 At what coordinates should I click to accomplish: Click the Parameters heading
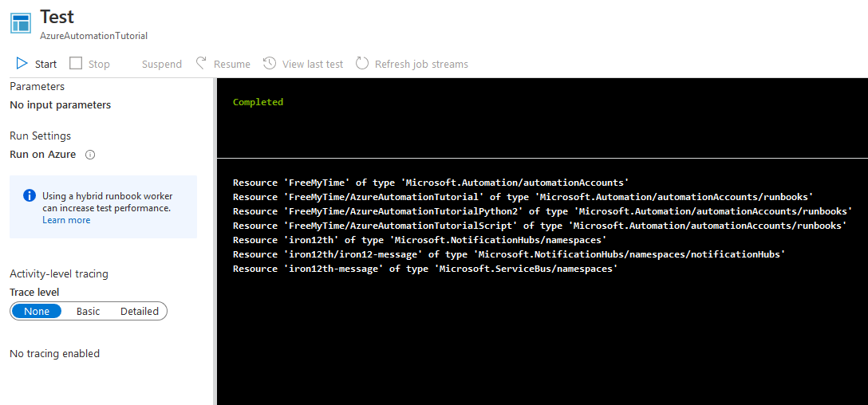[x=37, y=86]
